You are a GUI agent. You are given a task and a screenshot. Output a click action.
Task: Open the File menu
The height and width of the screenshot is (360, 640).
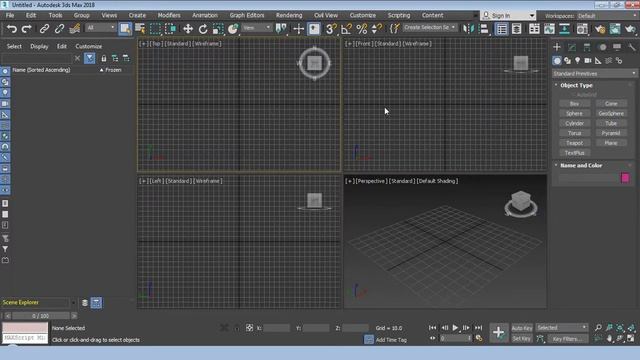coord(10,15)
